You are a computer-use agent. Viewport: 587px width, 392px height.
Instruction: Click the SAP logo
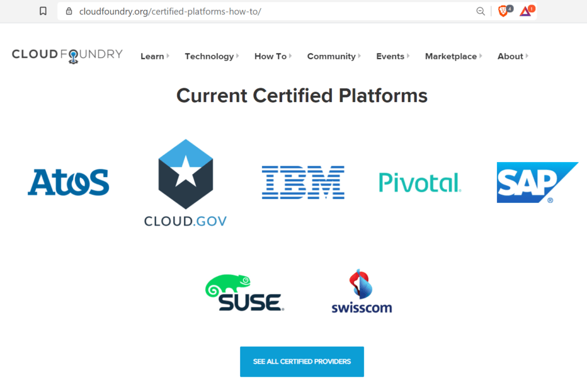click(538, 182)
